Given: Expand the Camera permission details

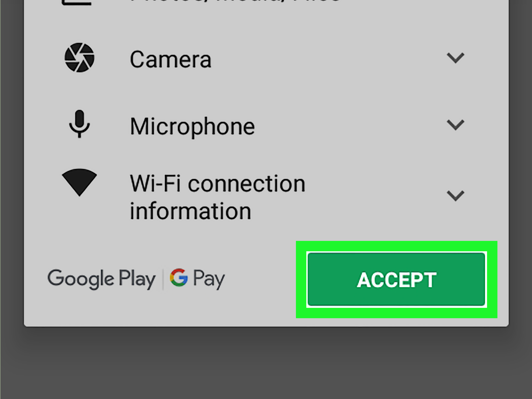Looking at the screenshot, I should [x=455, y=58].
